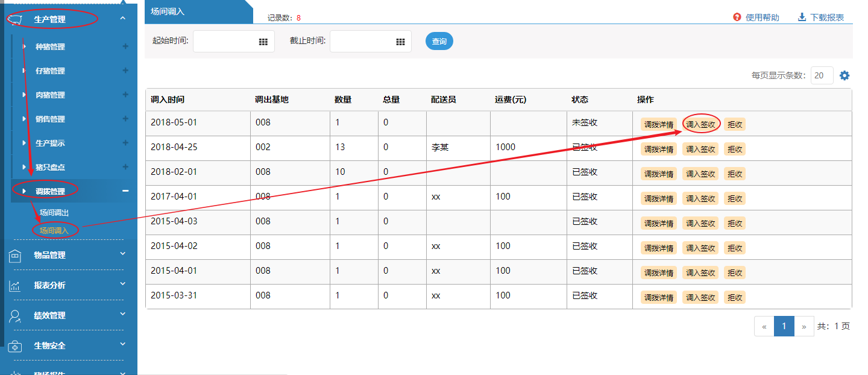
Task: Click the 生物安全 medical kit icon
Action: (x=15, y=347)
